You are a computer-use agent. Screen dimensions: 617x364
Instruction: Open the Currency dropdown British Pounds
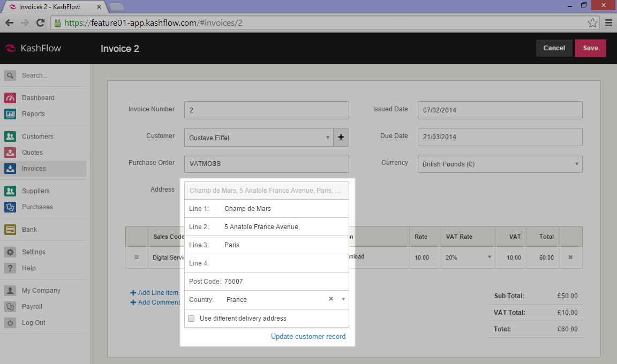pos(576,164)
